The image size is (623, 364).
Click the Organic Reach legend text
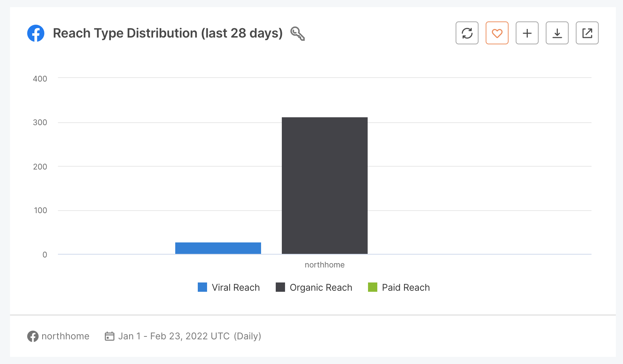[x=320, y=287]
